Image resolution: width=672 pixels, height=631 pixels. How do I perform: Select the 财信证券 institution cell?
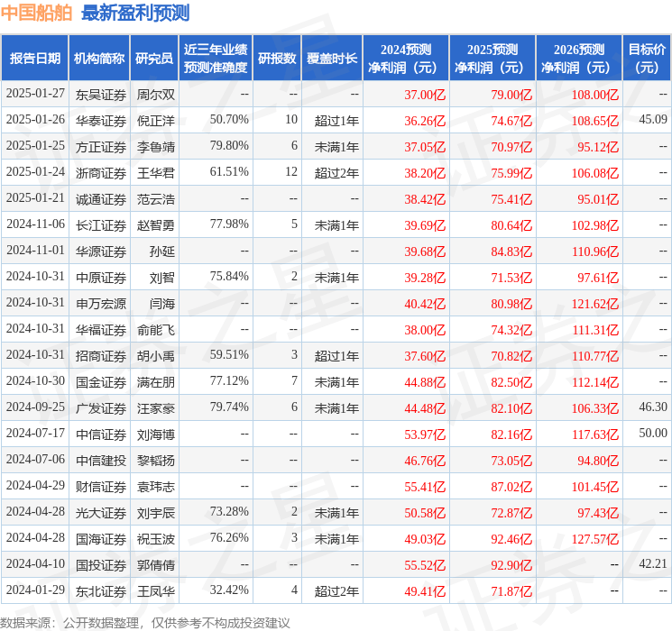pos(101,487)
